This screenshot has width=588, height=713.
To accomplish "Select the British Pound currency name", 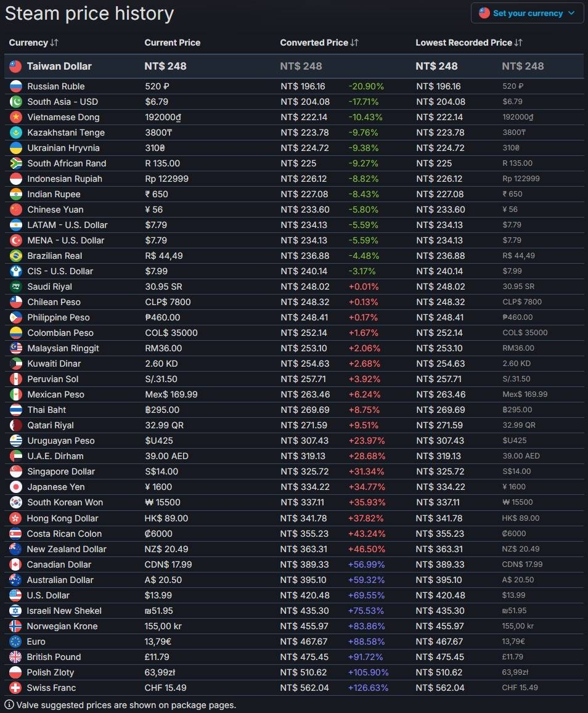I will pyautogui.click(x=54, y=657).
